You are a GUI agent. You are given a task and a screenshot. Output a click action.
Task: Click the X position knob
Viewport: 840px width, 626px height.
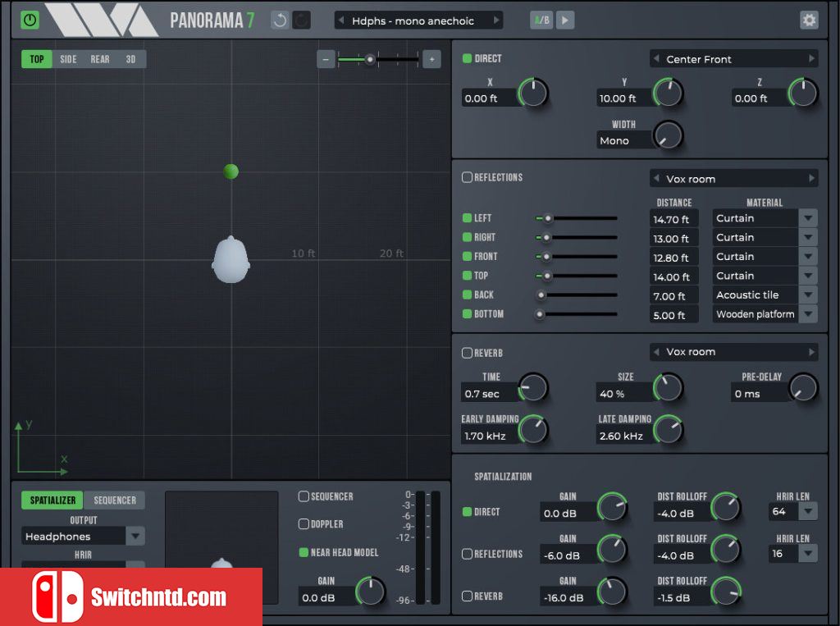(x=533, y=93)
